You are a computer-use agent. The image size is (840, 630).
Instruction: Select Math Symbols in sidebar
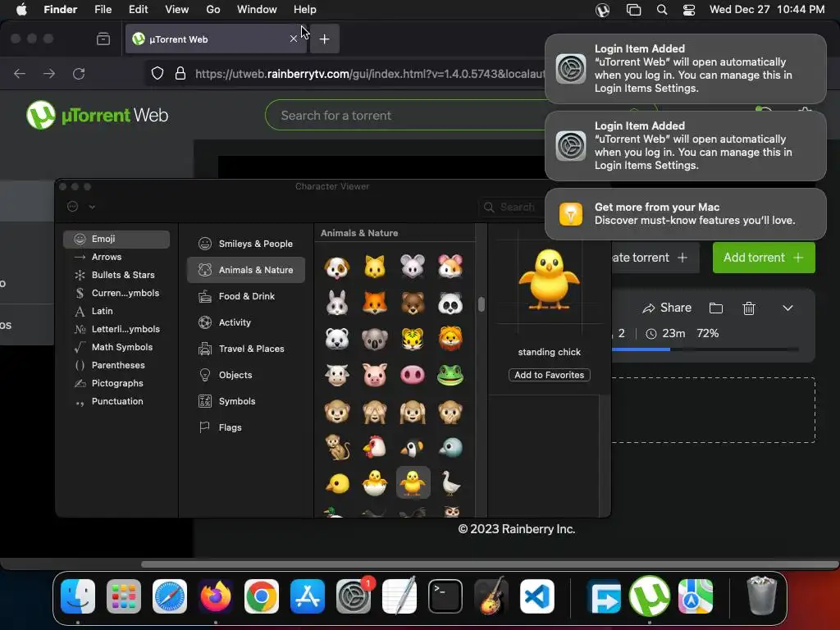[x=116, y=347]
